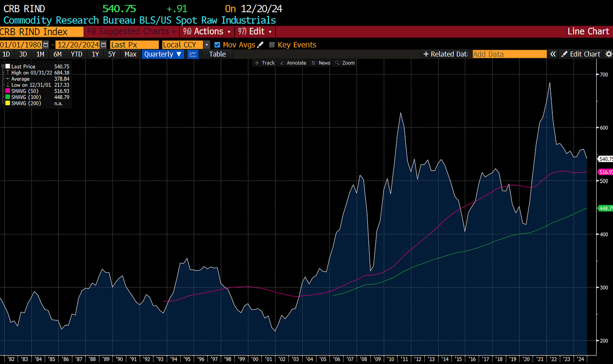Select the 3D range tab
The height and width of the screenshot is (364, 613).
point(23,54)
